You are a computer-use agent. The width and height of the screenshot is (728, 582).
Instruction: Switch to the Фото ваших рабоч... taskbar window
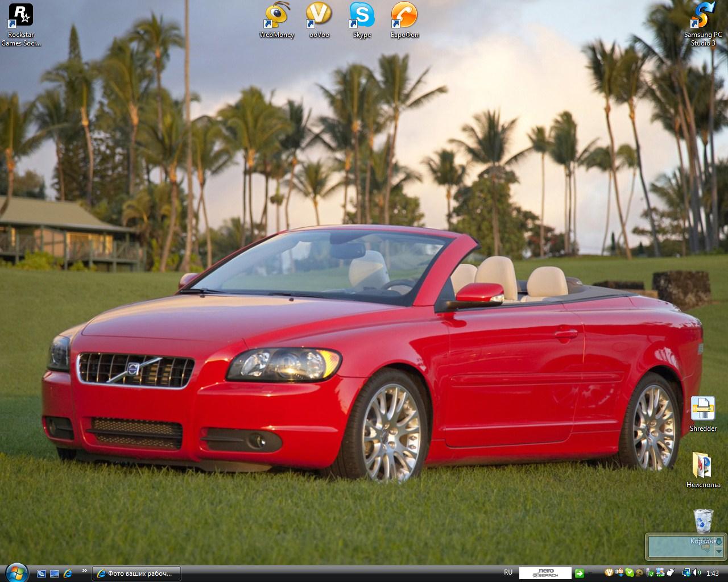coord(136,573)
